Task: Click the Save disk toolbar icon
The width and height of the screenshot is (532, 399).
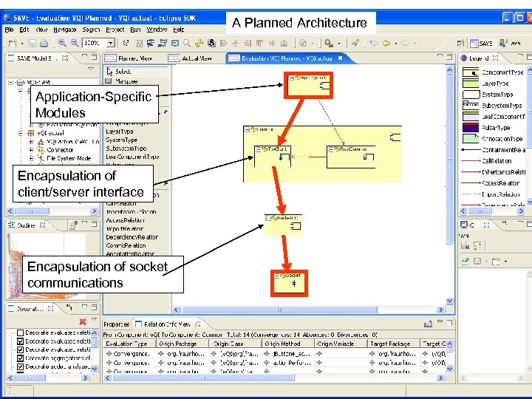Action: click(33, 43)
